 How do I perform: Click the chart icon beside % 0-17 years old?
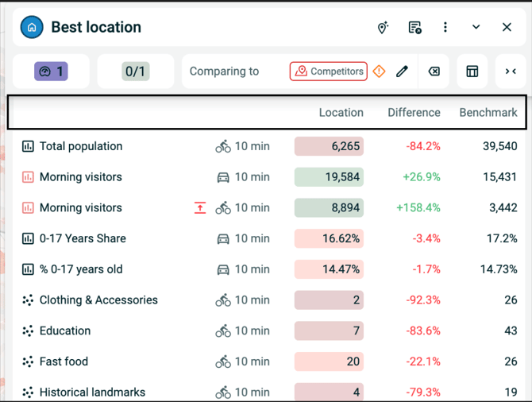point(28,269)
